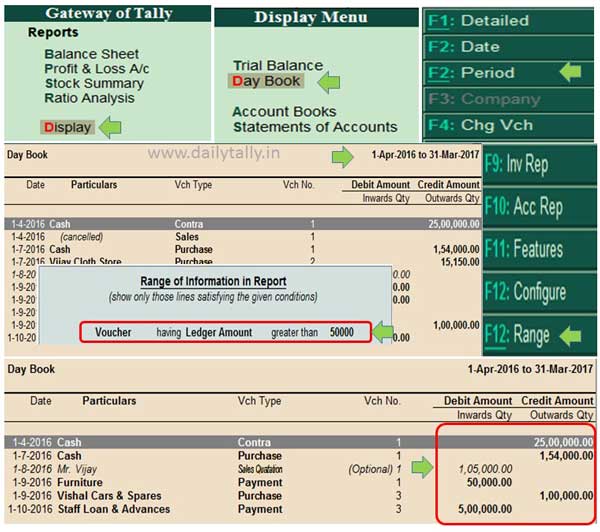Select Staff Loan & Advances Payment row
This screenshot has height=532, width=600.
pyautogui.click(x=300, y=509)
